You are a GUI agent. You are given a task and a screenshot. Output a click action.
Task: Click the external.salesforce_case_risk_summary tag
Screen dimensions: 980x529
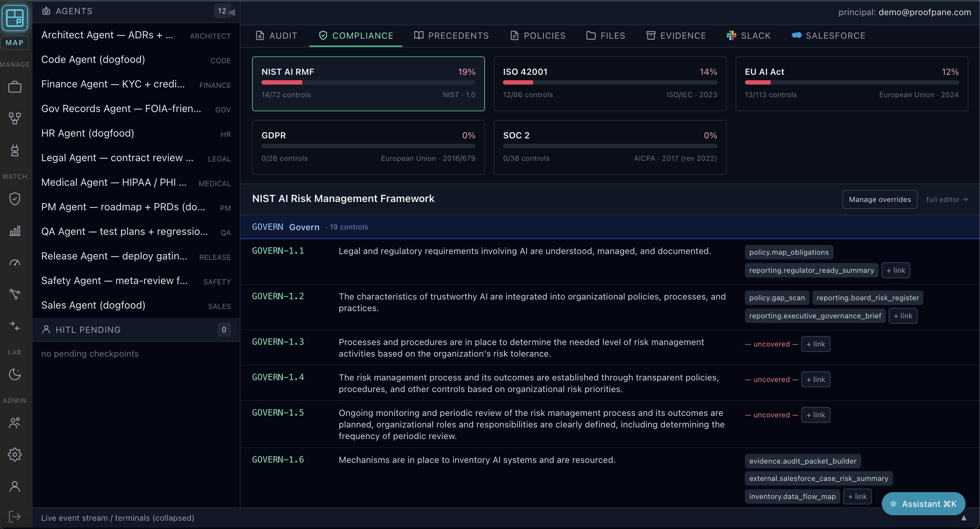[x=819, y=478]
